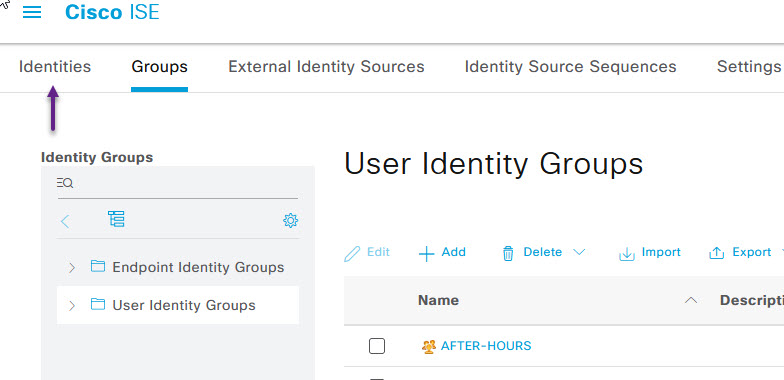Open the Identity Groups gear settings
The width and height of the screenshot is (784, 380).
[290, 220]
